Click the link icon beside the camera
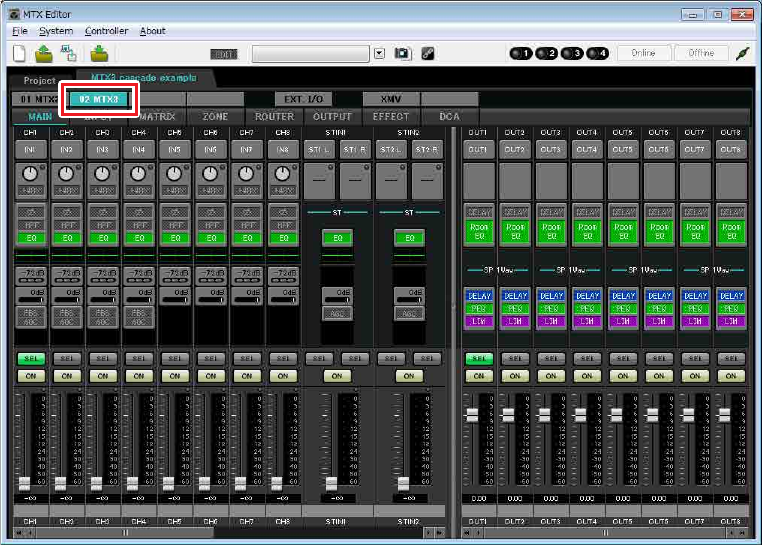Screen dimensions: 762x545 click(x=428, y=53)
